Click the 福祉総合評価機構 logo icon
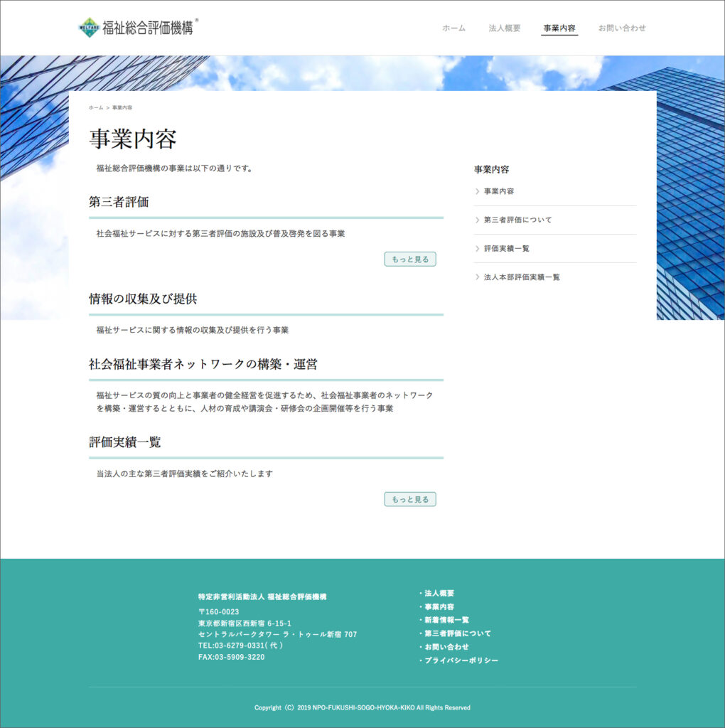This screenshot has height=728, width=725. 88,28
